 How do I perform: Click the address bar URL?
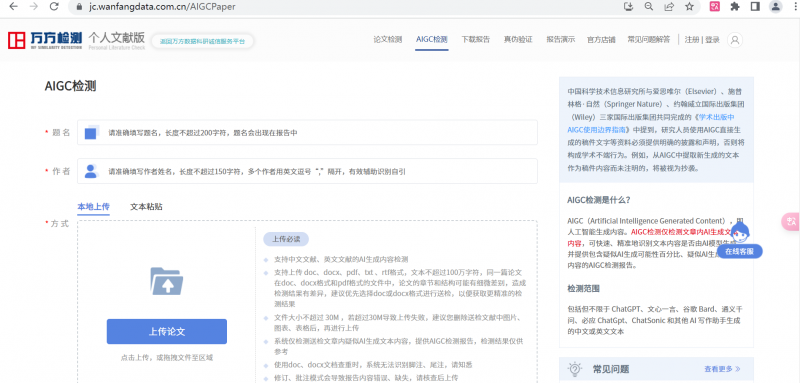point(162,7)
